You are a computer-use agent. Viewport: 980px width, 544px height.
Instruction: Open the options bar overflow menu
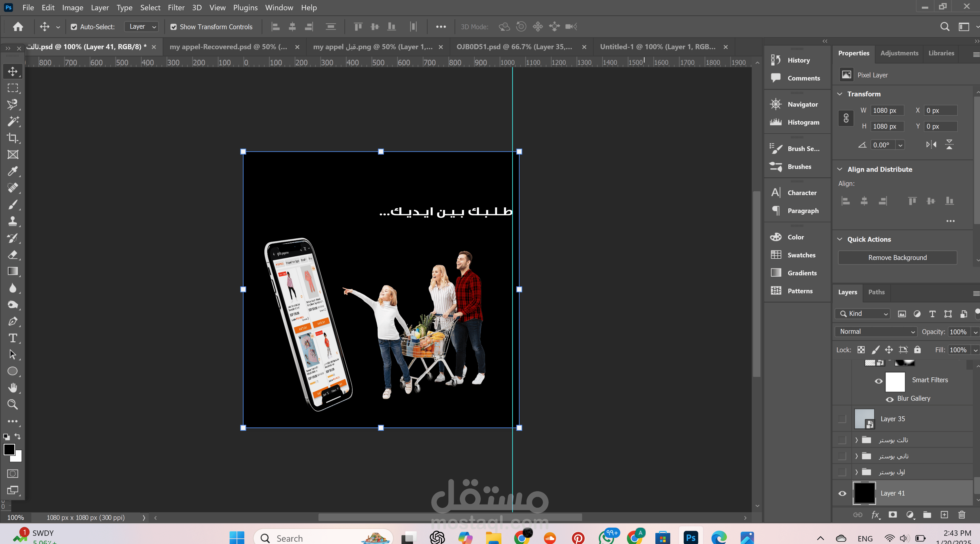441,27
